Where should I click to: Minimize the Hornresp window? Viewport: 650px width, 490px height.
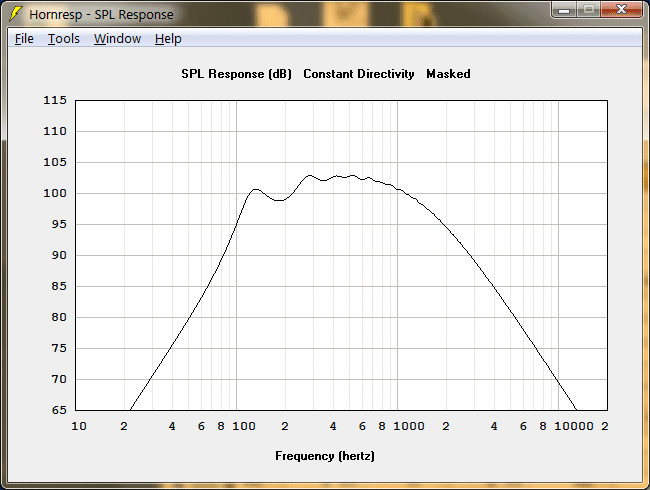tap(564, 10)
